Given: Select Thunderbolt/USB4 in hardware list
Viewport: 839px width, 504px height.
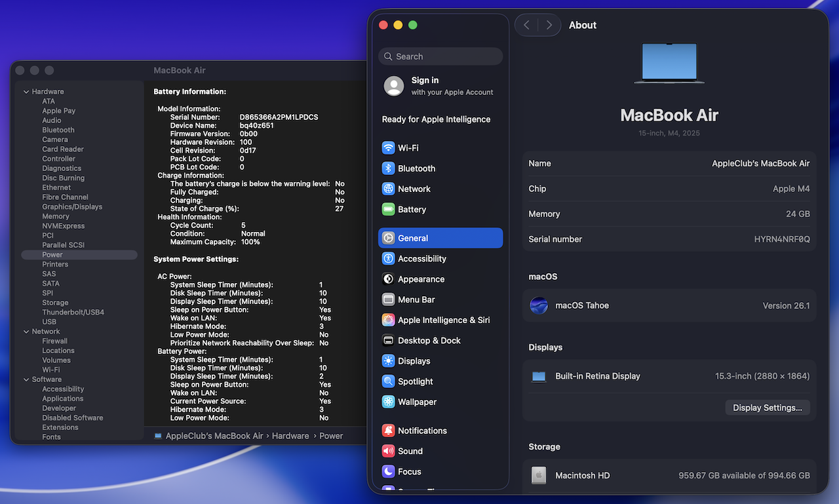Looking at the screenshot, I should pos(73,313).
